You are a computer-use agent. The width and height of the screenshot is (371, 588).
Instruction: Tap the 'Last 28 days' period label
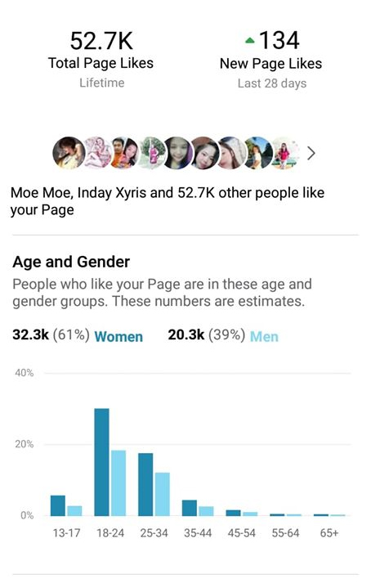272,83
